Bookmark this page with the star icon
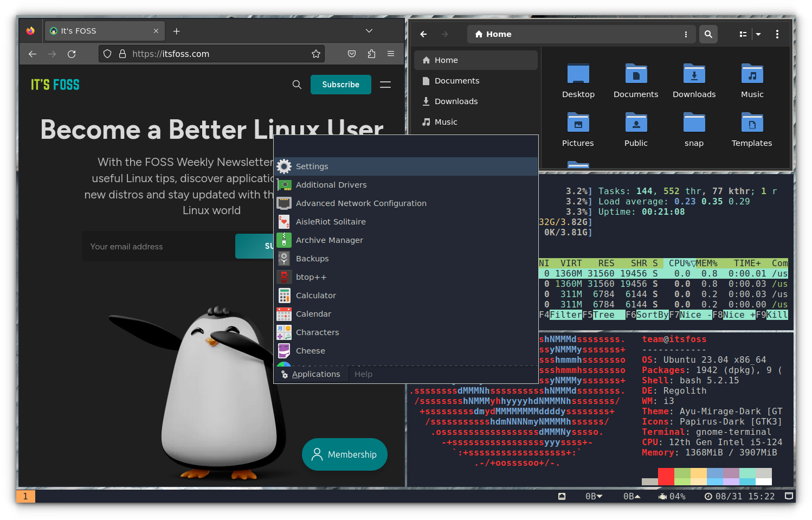The image size is (812, 520). [x=316, y=54]
